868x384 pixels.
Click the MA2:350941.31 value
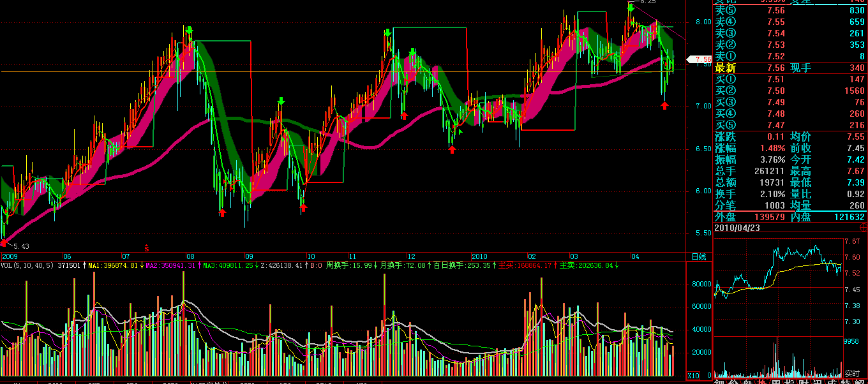click(x=170, y=265)
